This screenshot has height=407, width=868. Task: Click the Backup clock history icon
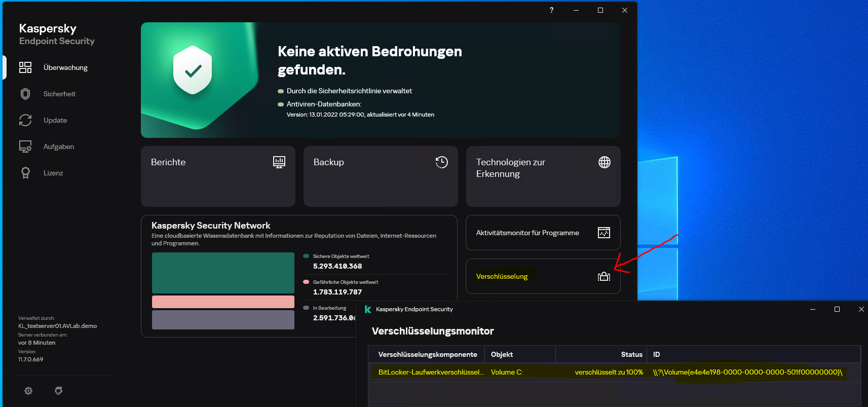[x=442, y=162]
